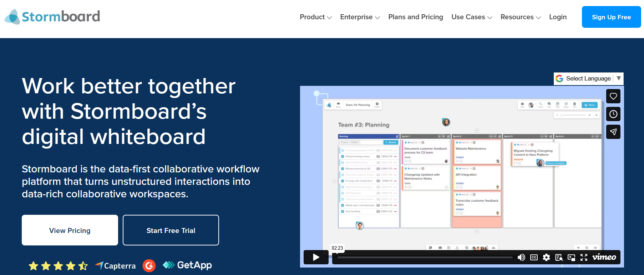Click the 'Work better together' heading
Screen dimensions: 644x275
(129, 111)
